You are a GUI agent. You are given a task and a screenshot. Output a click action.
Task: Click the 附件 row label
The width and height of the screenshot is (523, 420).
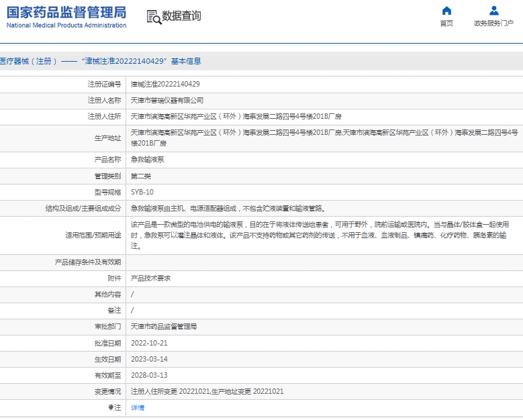click(x=114, y=278)
